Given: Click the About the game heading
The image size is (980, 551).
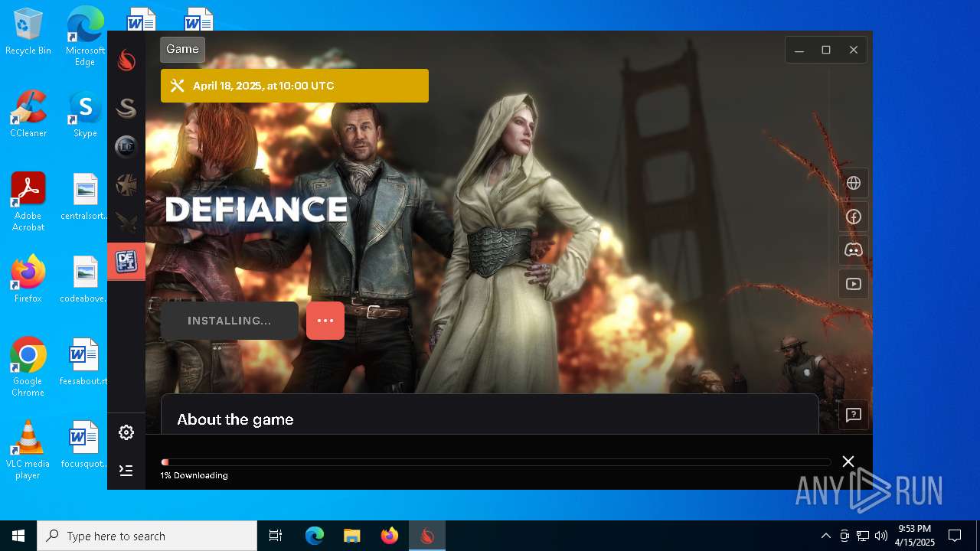Looking at the screenshot, I should click(236, 419).
